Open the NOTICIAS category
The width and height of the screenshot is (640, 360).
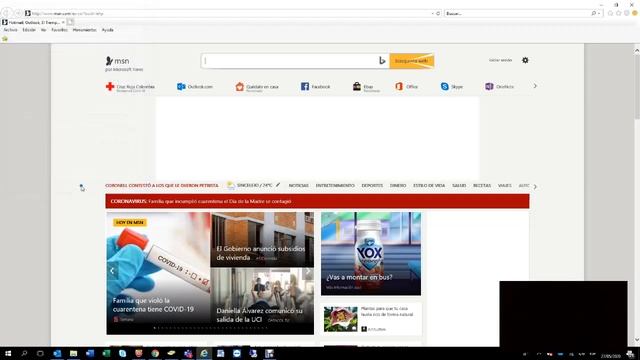click(299, 185)
